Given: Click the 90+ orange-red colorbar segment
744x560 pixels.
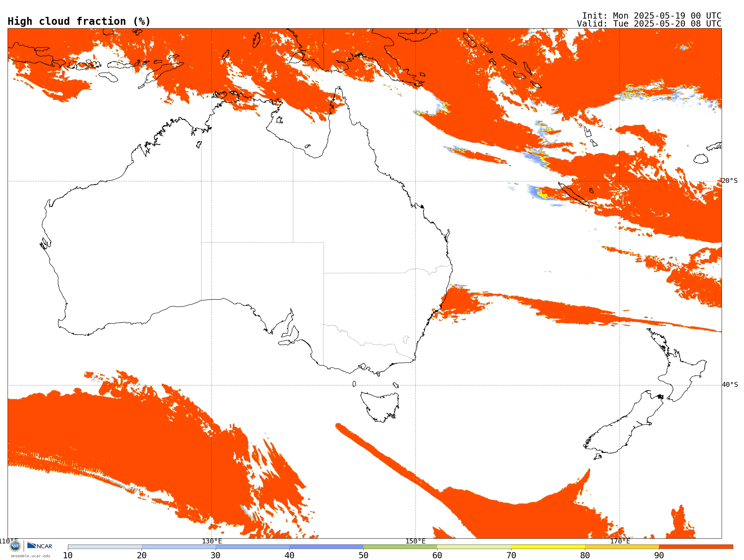Looking at the screenshot, I should pyautogui.click(x=696, y=547).
